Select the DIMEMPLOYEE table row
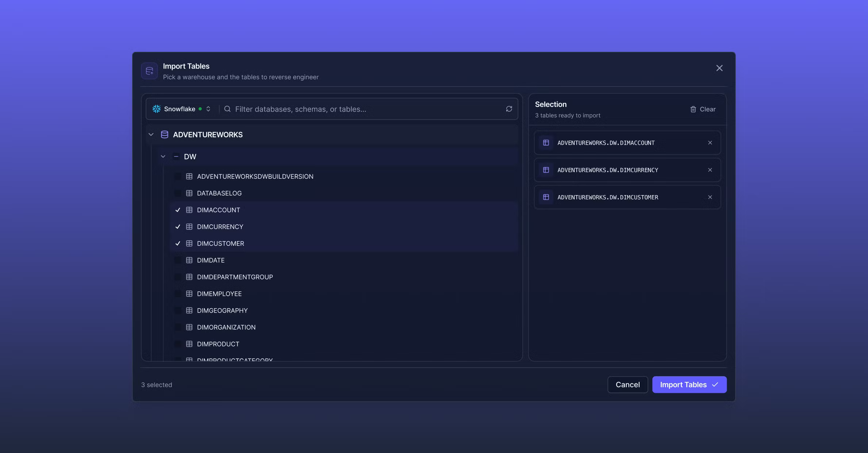 344,294
